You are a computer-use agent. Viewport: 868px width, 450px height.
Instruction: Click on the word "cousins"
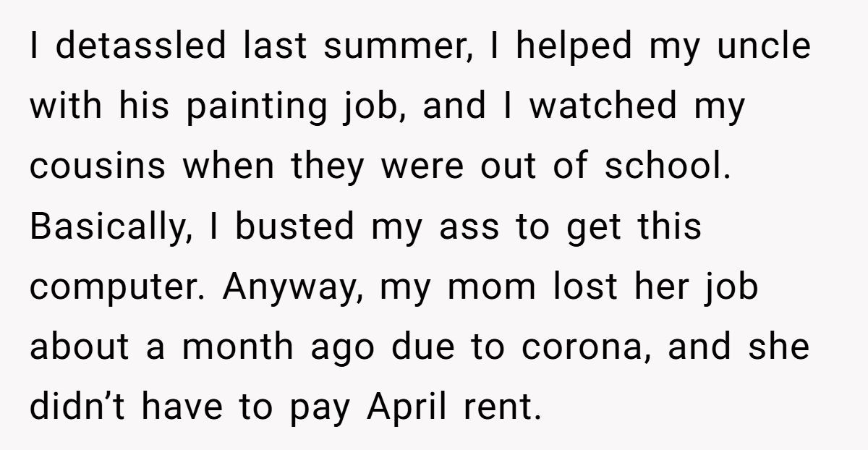point(96,167)
